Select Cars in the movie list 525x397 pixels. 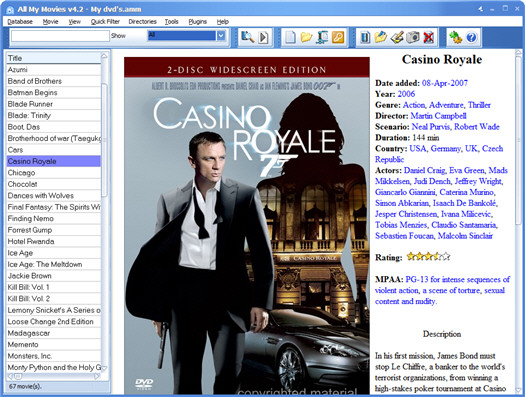[54, 150]
